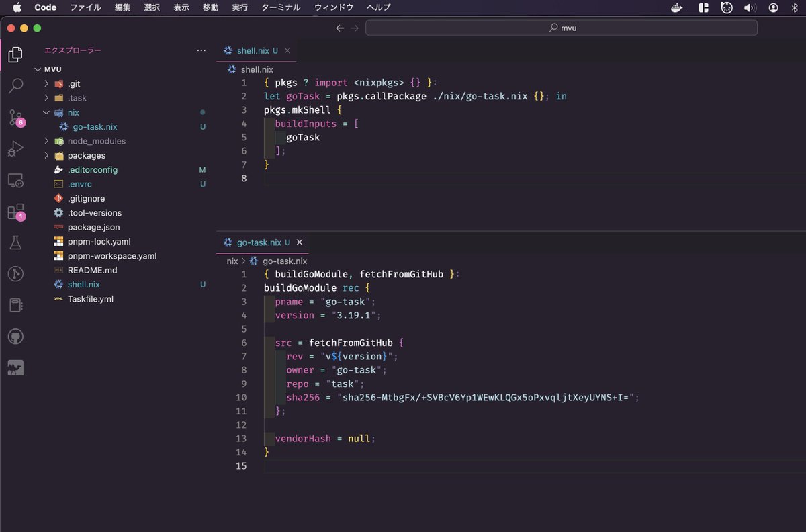
Task: Close the go-task.nix editor tab
Action: point(300,242)
